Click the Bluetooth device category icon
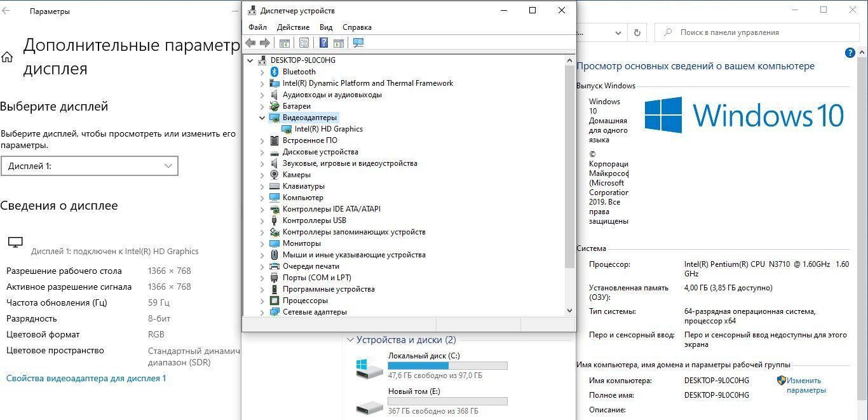 (275, 72)
